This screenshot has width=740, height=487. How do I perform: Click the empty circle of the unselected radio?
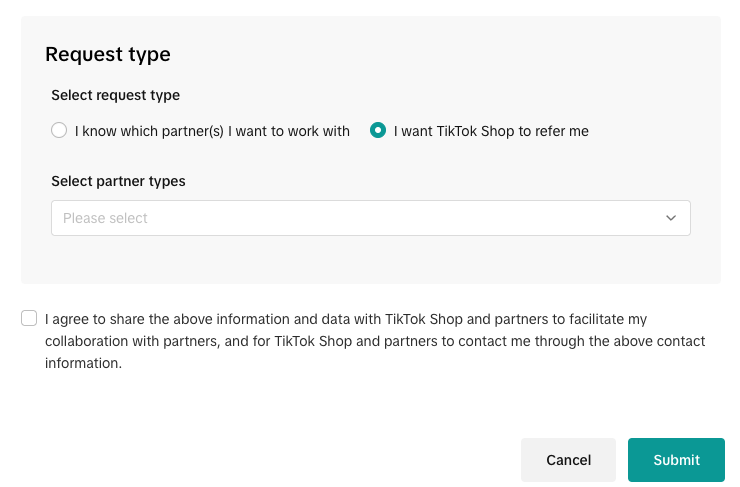[59, 131]
